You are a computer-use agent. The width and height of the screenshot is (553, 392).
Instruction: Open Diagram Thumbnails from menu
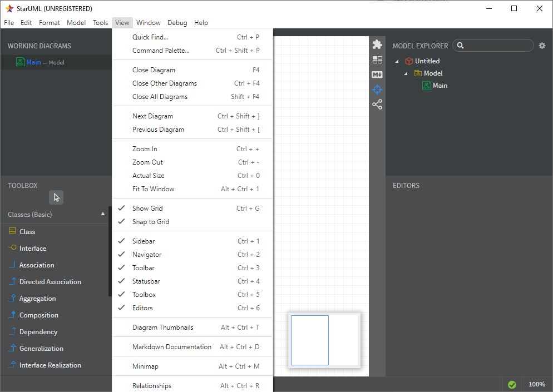(x=192, y=328)
